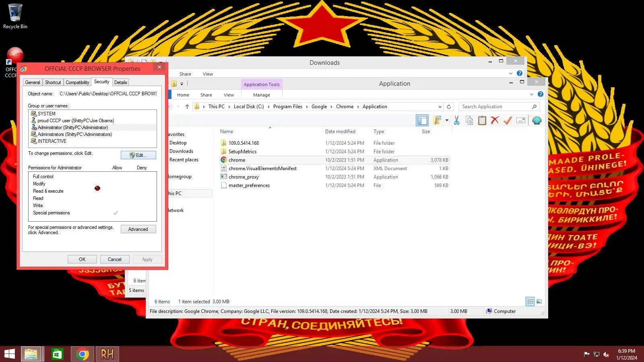Expand breadcrumb arrow after Local Disk (C:)

268,107
